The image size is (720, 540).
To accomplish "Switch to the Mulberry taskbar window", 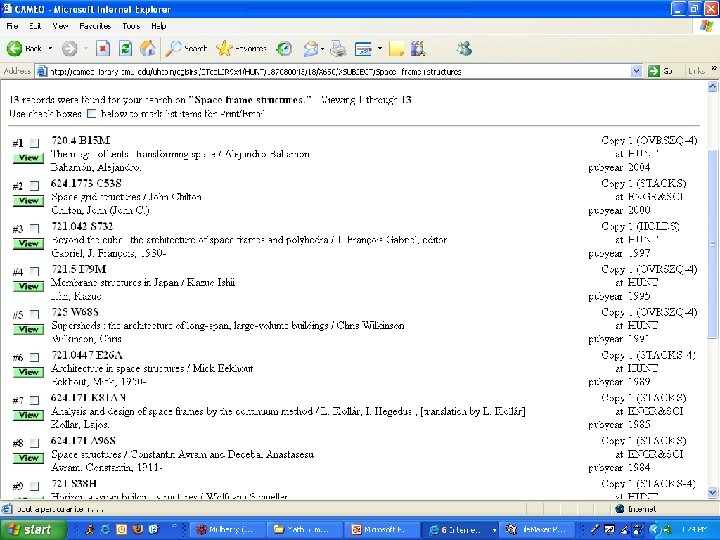I will pyautogui.click(x=227, y=529).
